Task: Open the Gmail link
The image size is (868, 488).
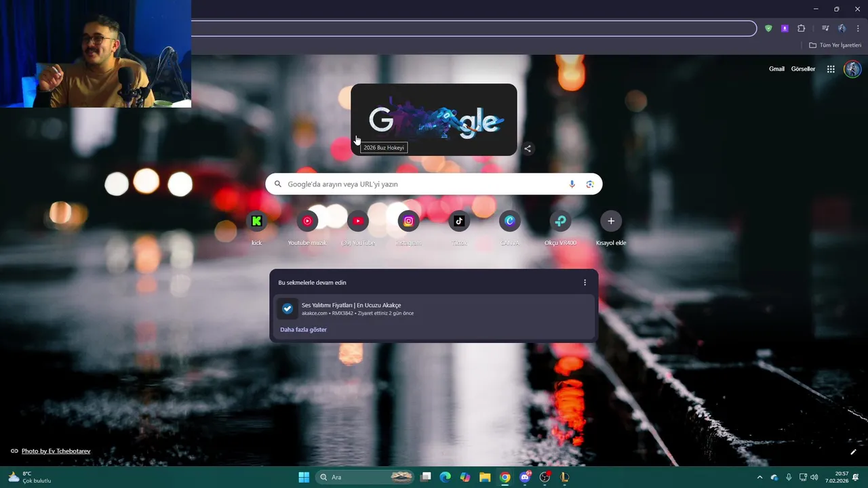Action: [776, 69]
